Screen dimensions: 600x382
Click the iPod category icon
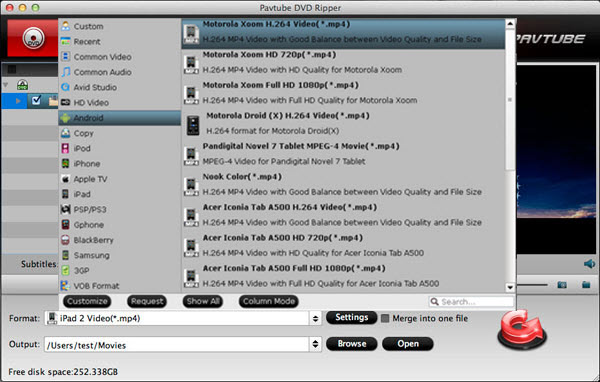point(66,148)
